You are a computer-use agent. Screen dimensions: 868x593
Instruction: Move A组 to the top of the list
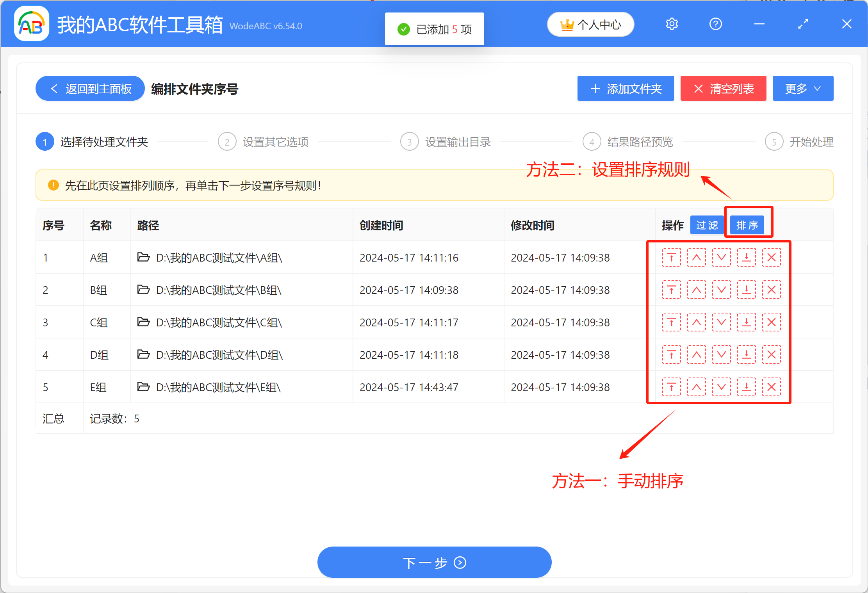tap(671, 257)
